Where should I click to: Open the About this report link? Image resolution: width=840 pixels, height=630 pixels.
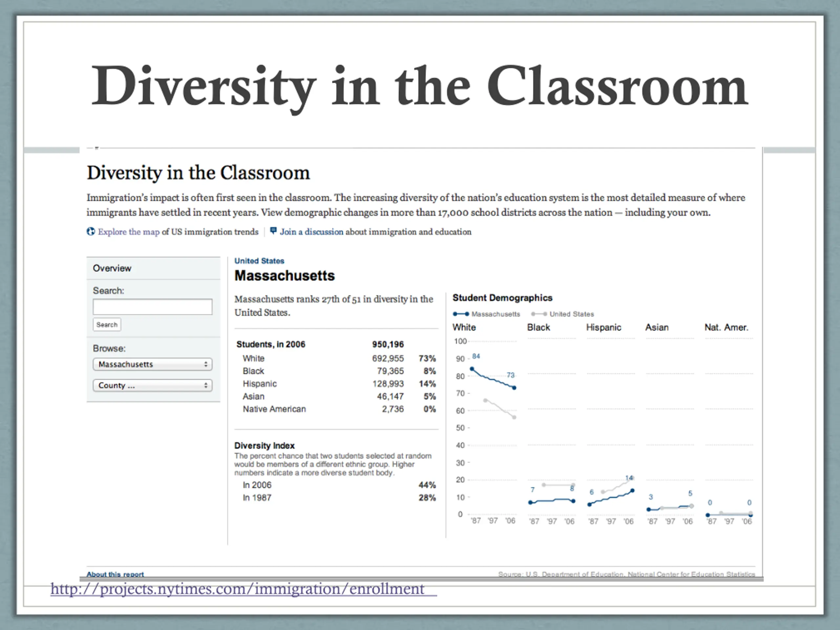[x=115, y=574]
